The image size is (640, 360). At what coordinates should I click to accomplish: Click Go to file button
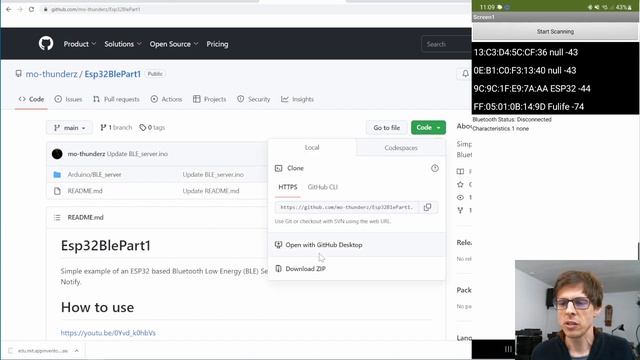click(x=387, y=128)
